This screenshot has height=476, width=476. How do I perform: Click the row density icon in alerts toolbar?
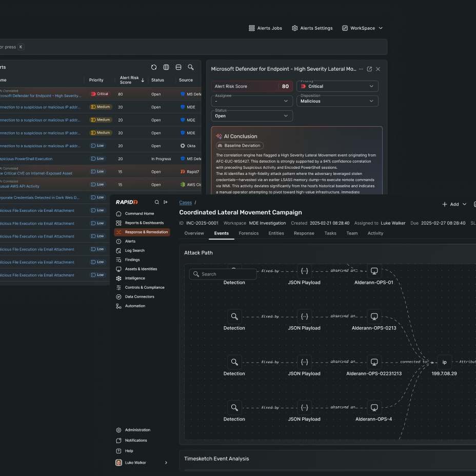tap(179, 67)
